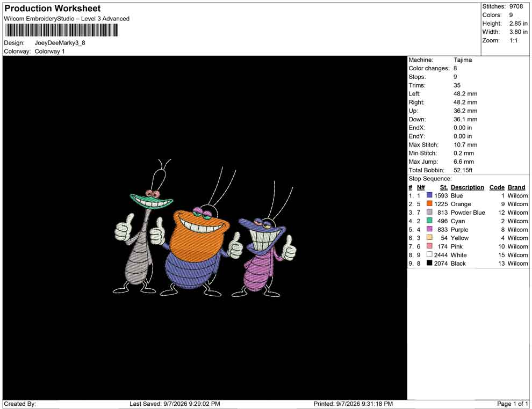This screenshot has height=409, width=532.
Task: Click the Up value '36.2 mm'
Action: click(465, 111)
